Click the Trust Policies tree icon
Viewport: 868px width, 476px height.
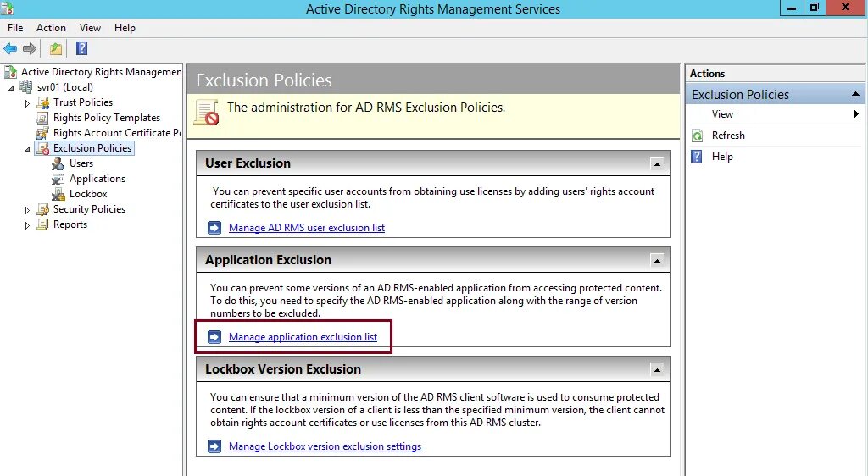click(x=42, y=102)
